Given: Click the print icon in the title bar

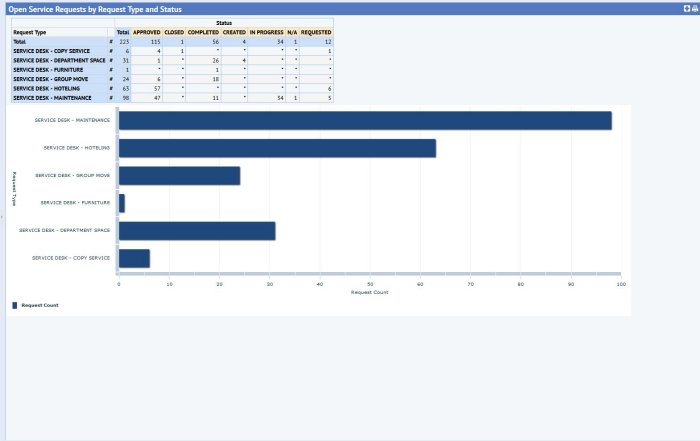Looking at the screenshot, I should 693,8.
